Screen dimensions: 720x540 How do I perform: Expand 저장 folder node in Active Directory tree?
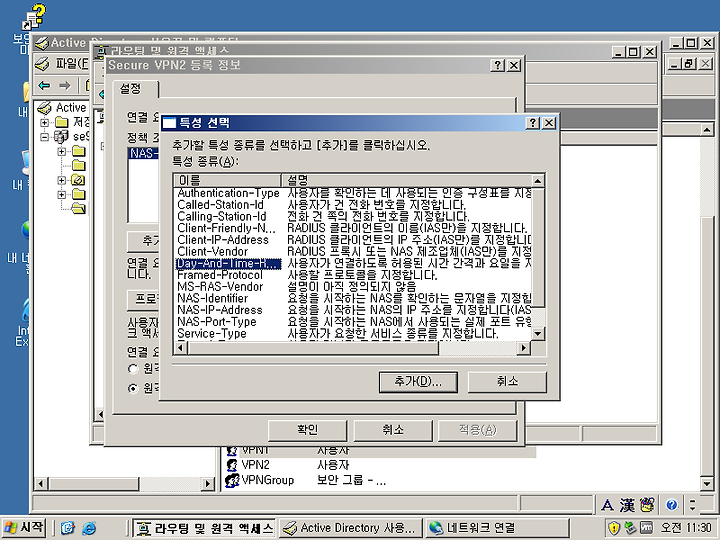45,123
